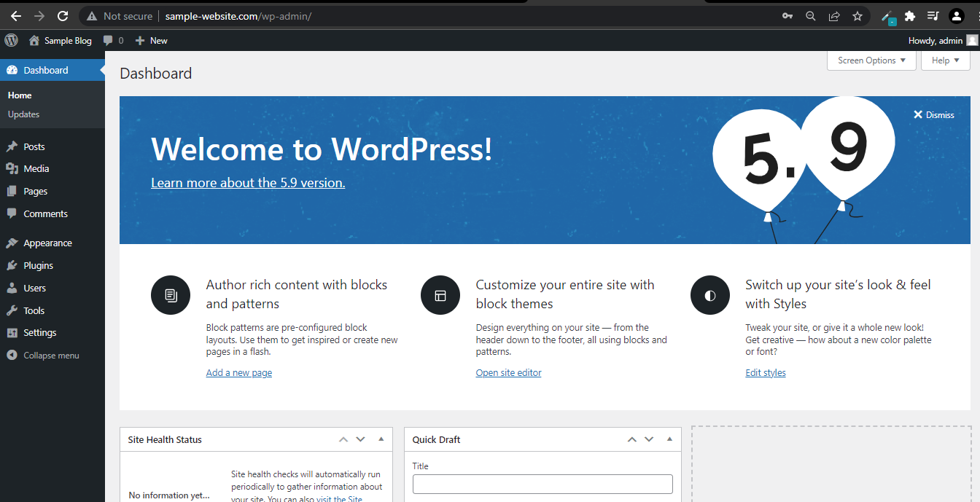Open the pen-shaped extension icon
The height and width of the screenshot is (502, 980).
pyautogui.click(x=887, y=16)
